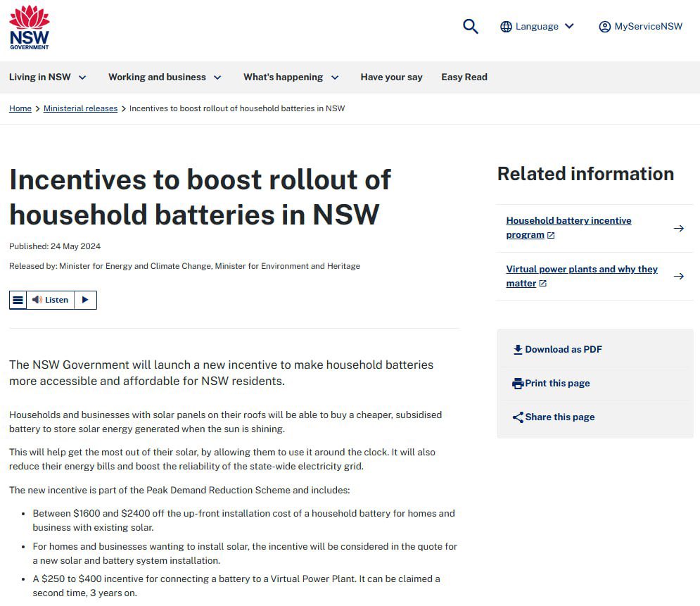Select Download as PDF
700x606 pixels.
pyautogui.click(x=564, y=350)
